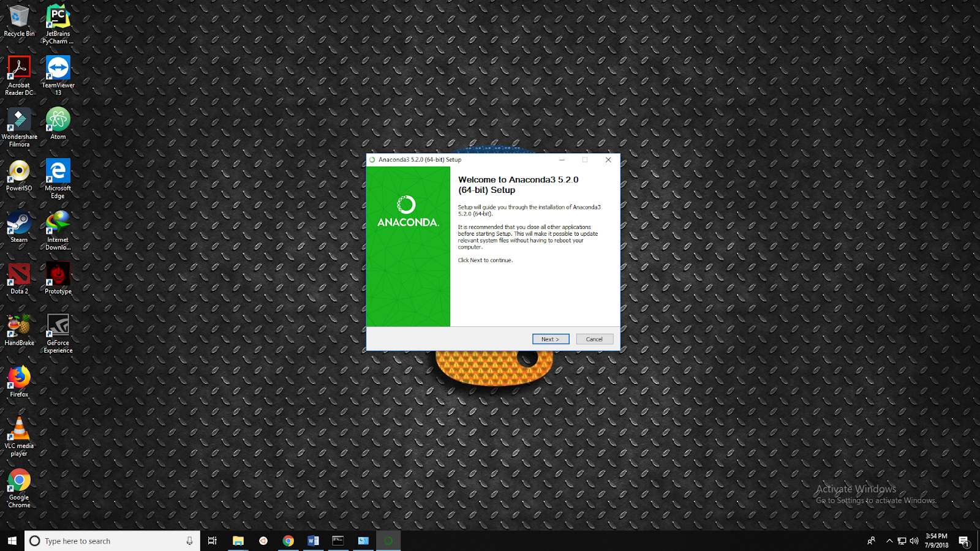The height and width of the screenshot is (551, 980).
Task: Open the People icon in the system tray
Action: (871, 541)
